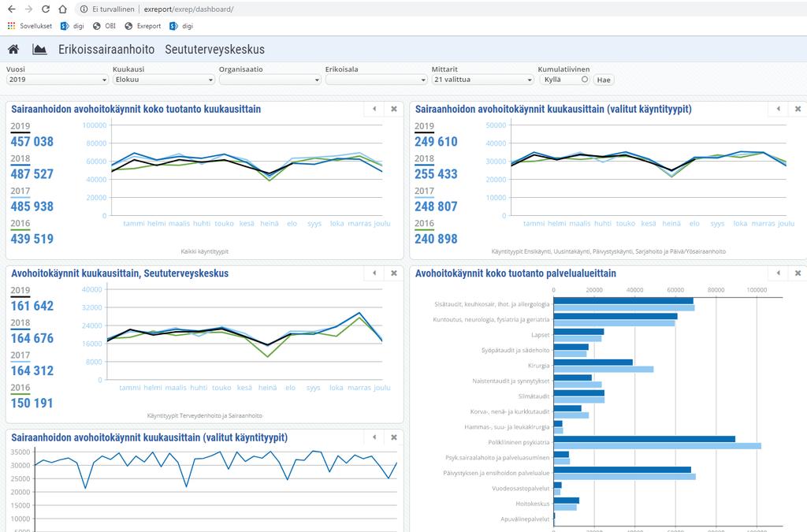Open the first digi bookmark
The width and height of the screenshot is (807, 532).
click(x=72, y=26)
